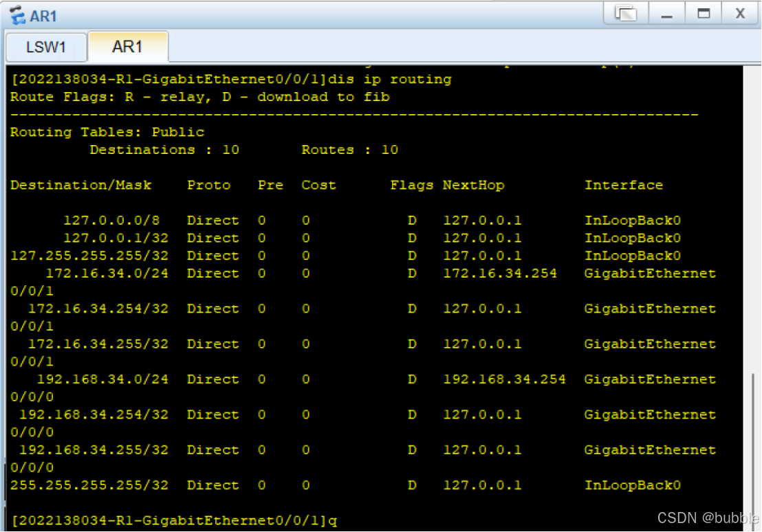Click destination 172.16.34.254/32

[98, 309]
